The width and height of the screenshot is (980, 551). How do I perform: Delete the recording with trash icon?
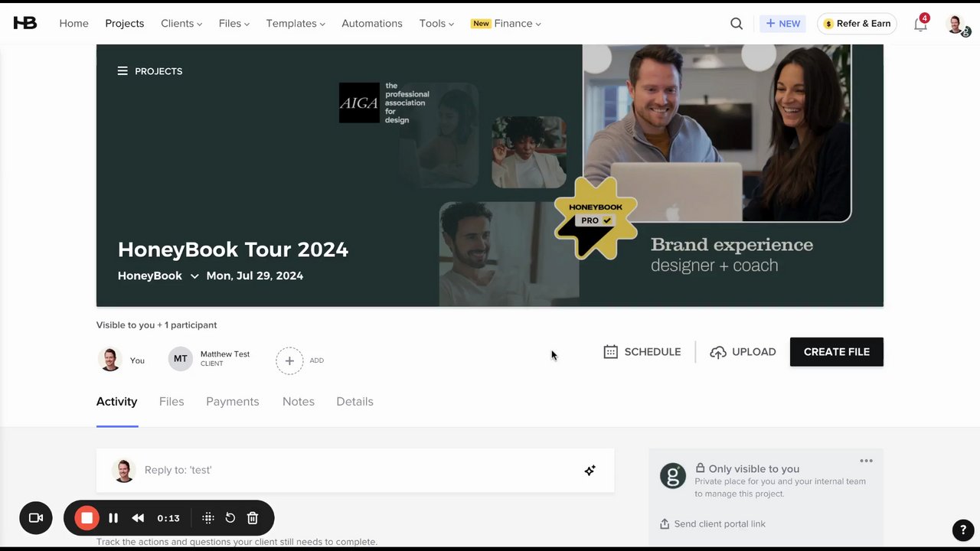point(253,518)
